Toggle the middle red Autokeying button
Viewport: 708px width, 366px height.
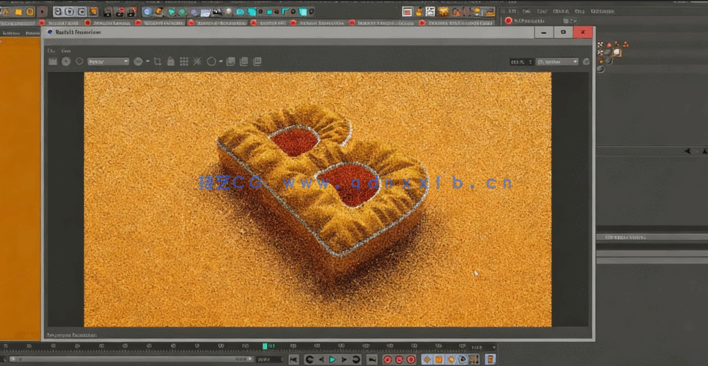pos(399,360)
